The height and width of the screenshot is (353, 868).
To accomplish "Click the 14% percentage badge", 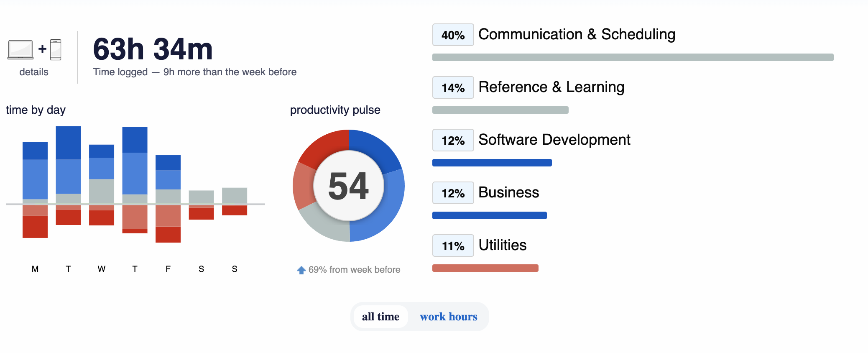I will point(453,87).
